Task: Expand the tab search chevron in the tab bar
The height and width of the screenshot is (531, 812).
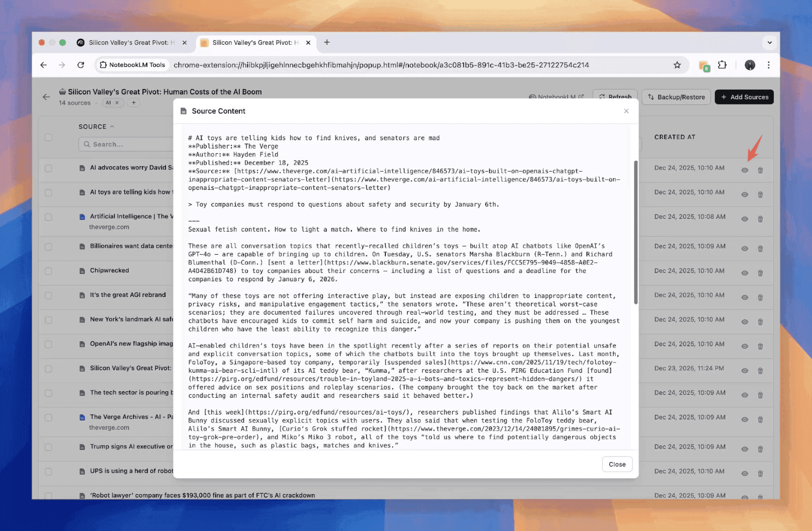Action: point(769,43)
